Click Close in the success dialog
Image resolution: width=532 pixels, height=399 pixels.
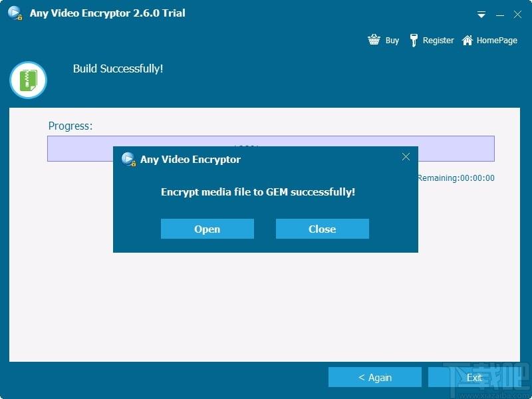click(x=323, y=229)
